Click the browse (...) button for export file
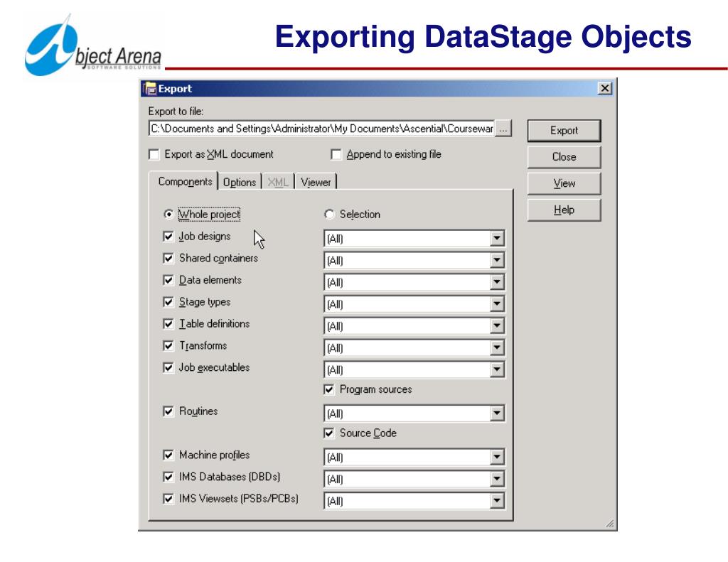The image size is (728, 562). click(x=503, y=129)
